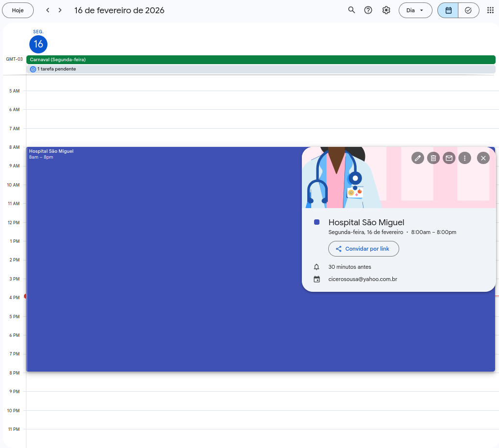
Task: Switch to the Tasks view toggle
Action: [469, 10]
